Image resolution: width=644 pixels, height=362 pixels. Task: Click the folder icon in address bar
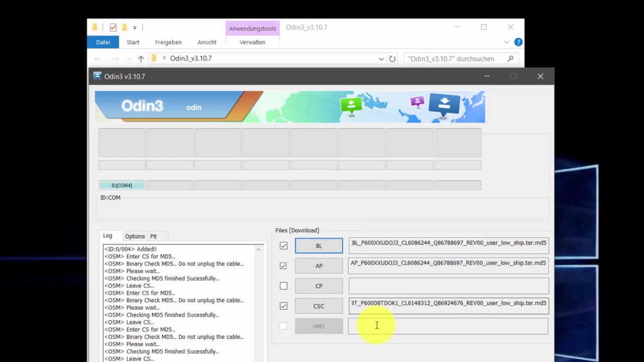tap(154, 58)
